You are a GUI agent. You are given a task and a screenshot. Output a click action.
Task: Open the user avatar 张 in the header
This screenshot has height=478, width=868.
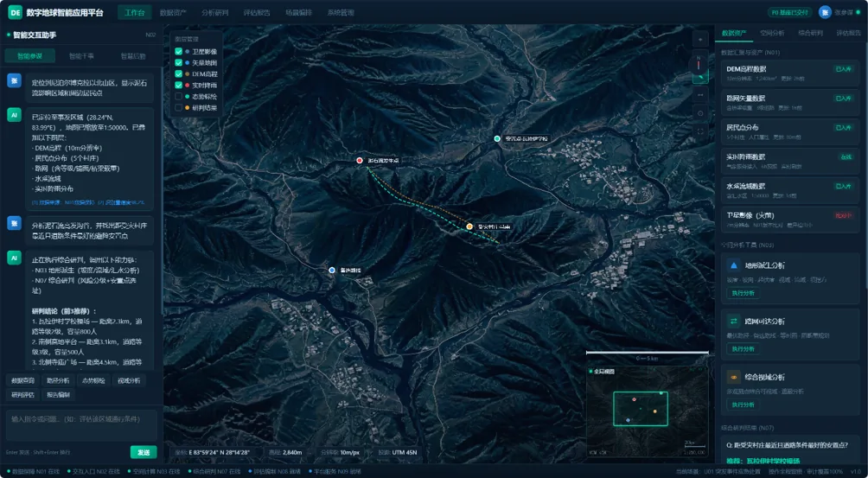click(x=825, y=12)
